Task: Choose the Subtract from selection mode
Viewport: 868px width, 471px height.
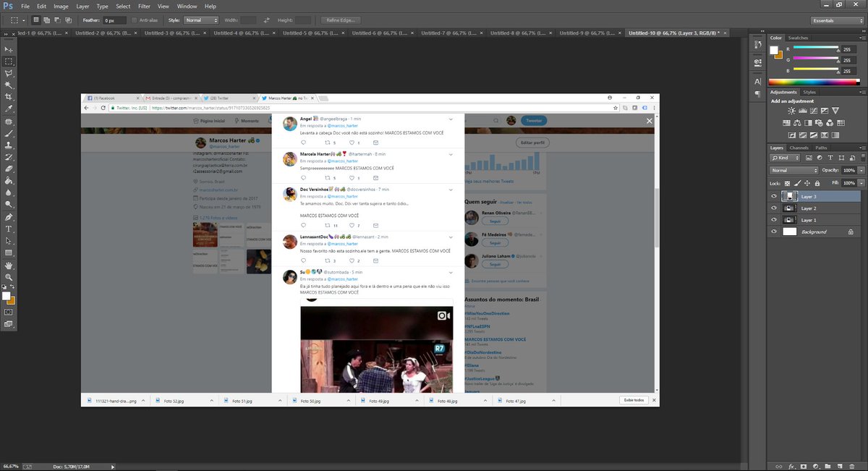Action: pyautogui.click(x=58, y=20)
